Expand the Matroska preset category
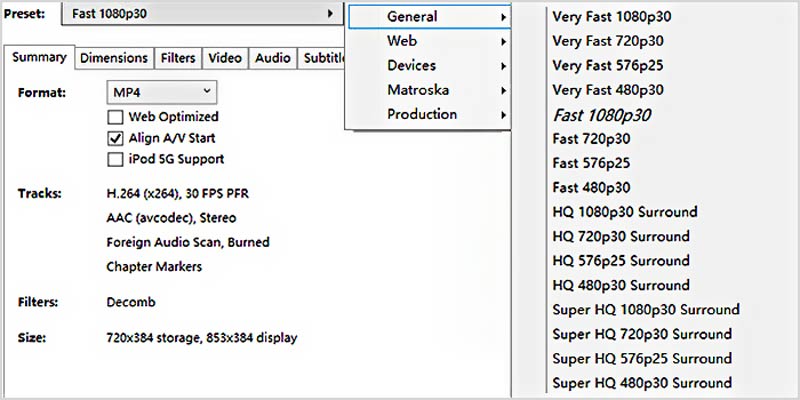The width and height of the screenshot is (800, 400). pyautogui.click(x=429, y=90)
